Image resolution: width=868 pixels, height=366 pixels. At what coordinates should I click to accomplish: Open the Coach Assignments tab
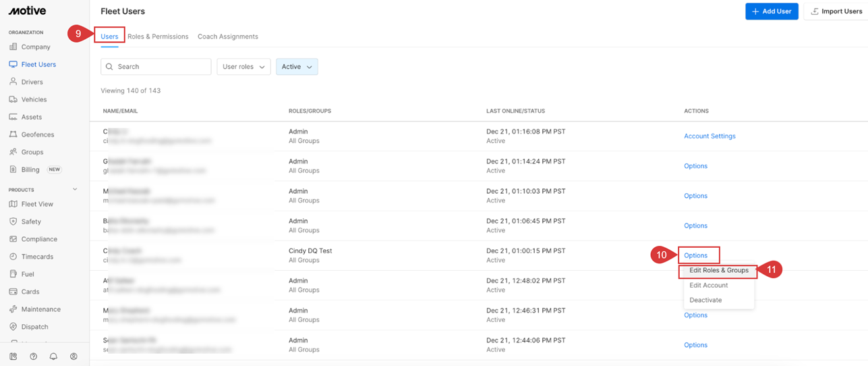click(227, 36)
